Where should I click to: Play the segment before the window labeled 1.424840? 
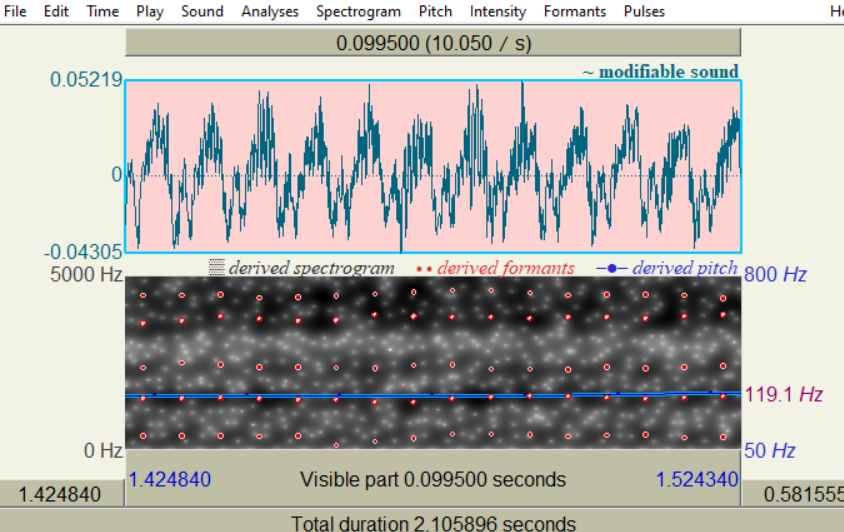tap(61, 494)
